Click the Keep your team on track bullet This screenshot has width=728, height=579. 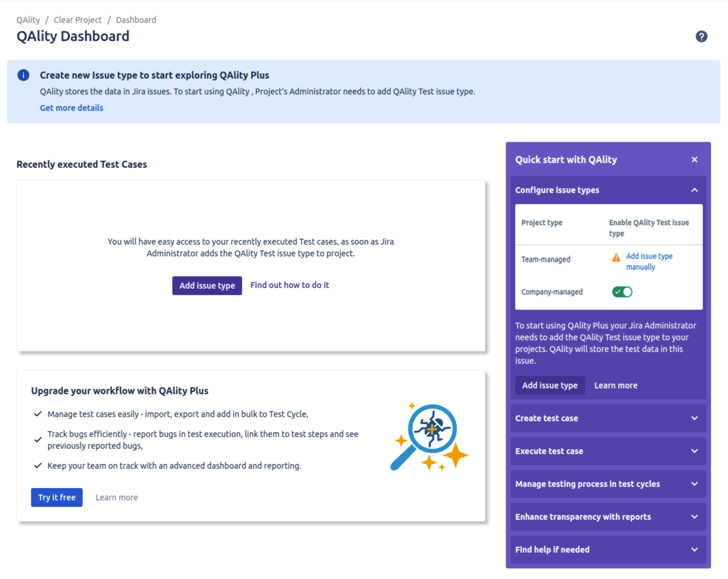point(174,465)
